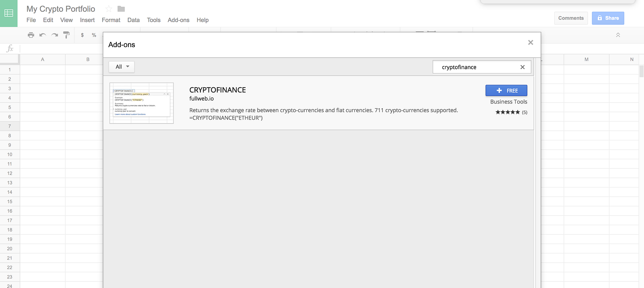Screen dimensions: 644x288
Task: Click the formula fx icon
Action: (x=10, y=48)
